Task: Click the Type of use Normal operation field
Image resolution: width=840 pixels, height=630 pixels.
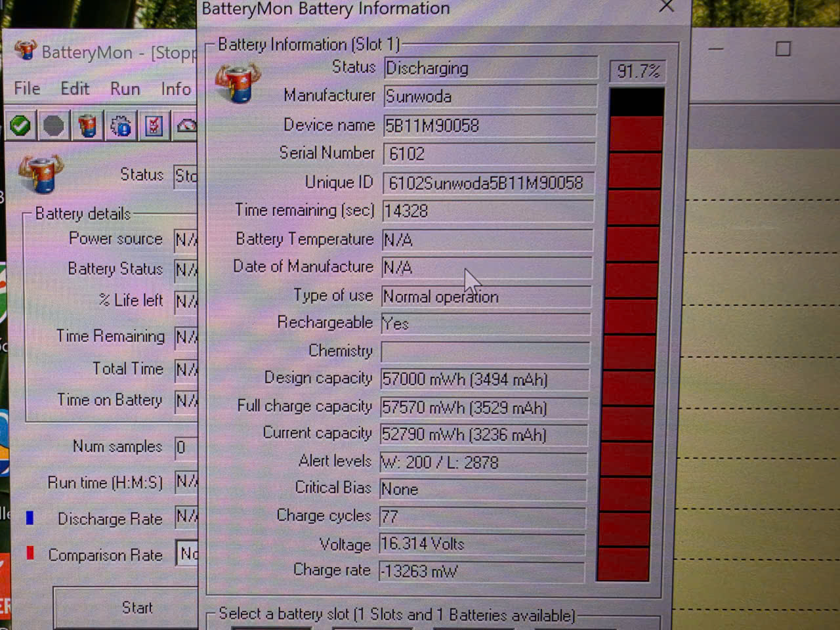Action: 486,296
